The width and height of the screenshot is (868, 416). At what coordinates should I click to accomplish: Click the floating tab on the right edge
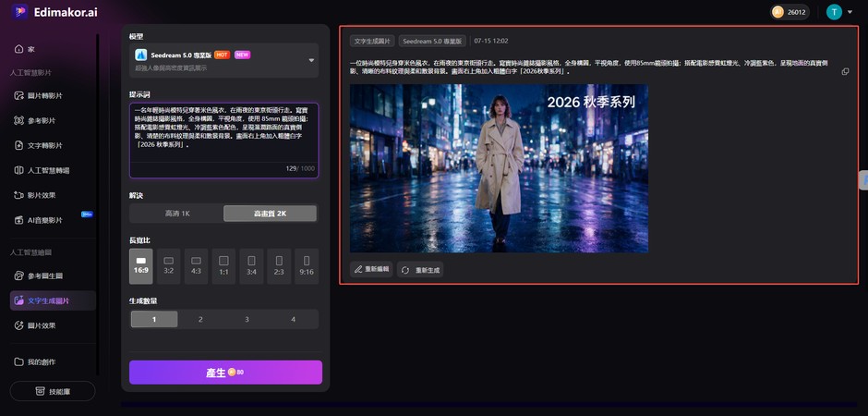(863, 180)
